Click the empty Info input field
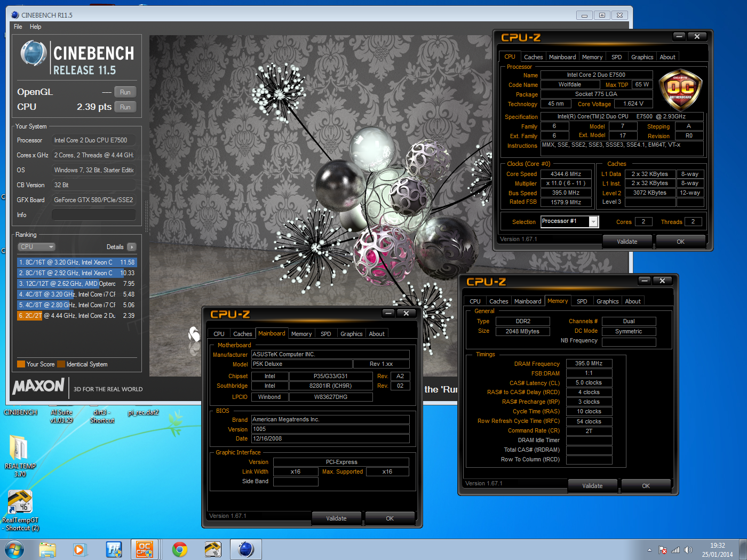The width and height of the screenshot is (747, 560). [x=93, y=215]
